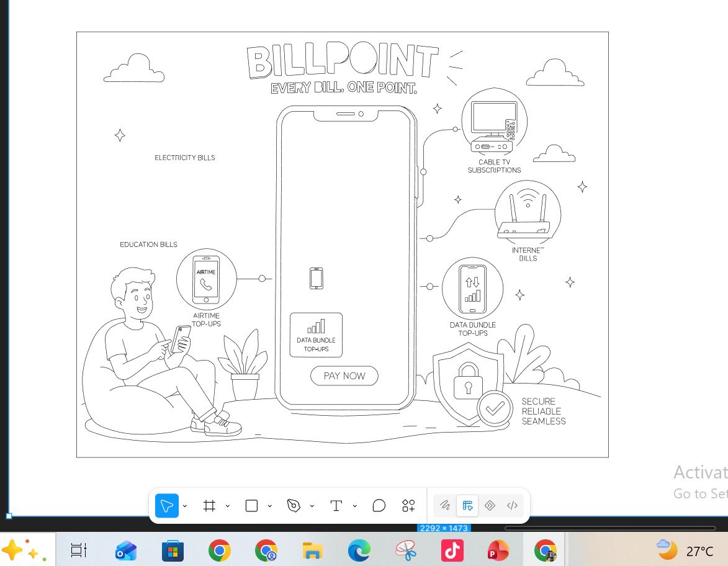Select the AIRTIME TOP-UPS label below circle
Screen dimensions: 728x566
pos(207,320)
